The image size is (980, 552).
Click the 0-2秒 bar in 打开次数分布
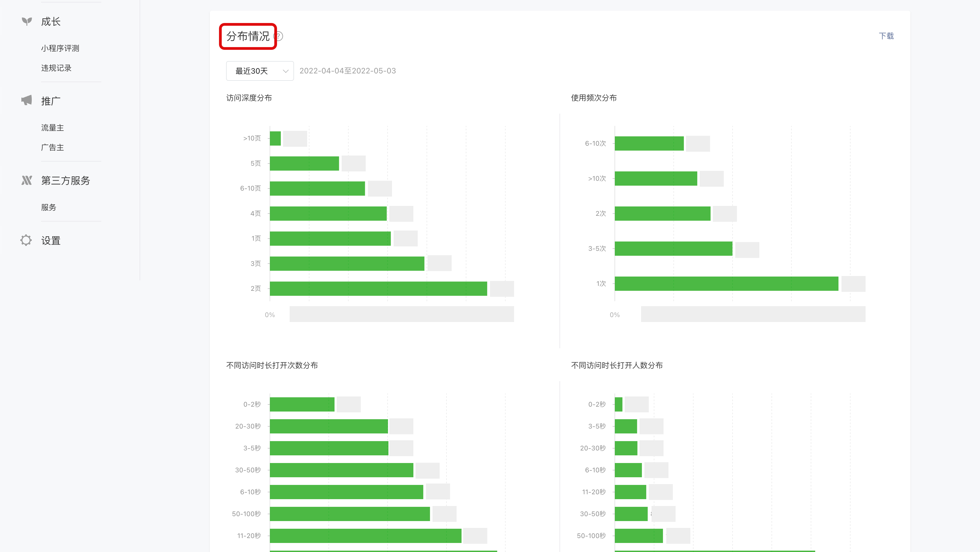click(x=302, y=404)
